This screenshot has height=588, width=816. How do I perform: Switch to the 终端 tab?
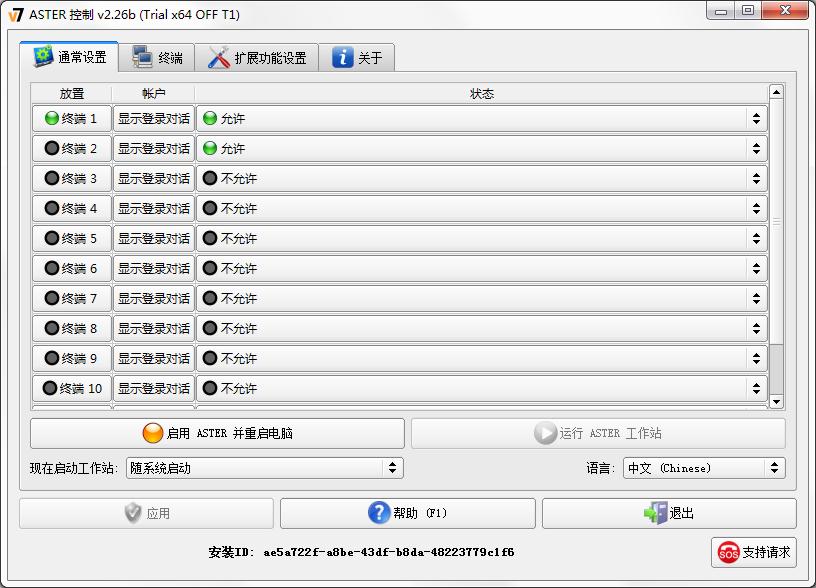pyautogui.click(x=157, y=58)
